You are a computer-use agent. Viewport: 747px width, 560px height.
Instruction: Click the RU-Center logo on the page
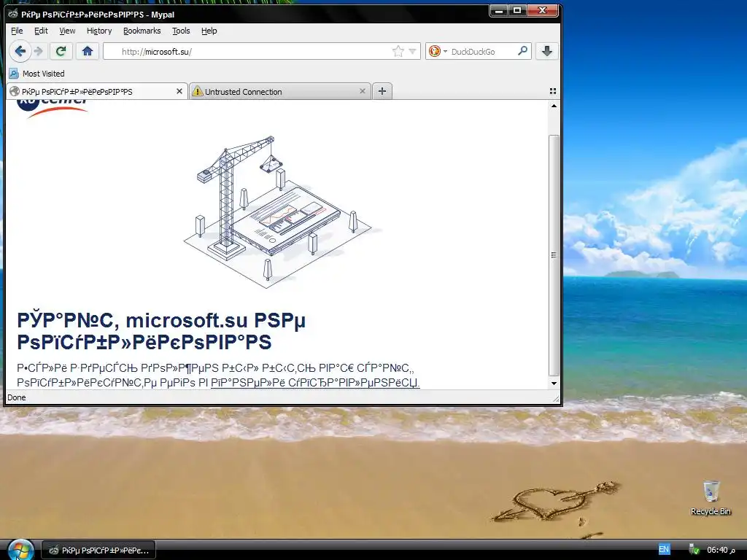click(x=53, y=109)
